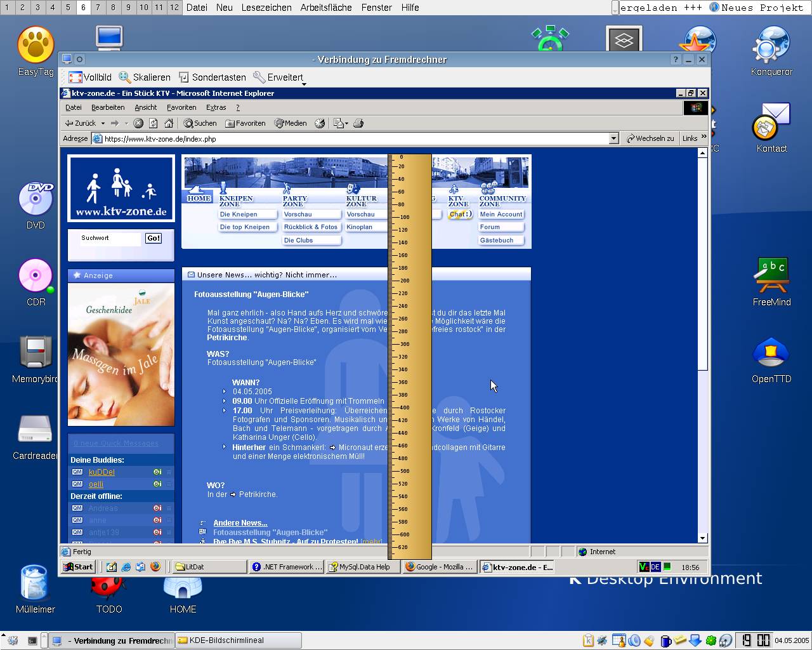The height and width of the screenshot is (650, 812).
Task: Toggle Vollbild fullscreen mode
Action: pos(90,77)
